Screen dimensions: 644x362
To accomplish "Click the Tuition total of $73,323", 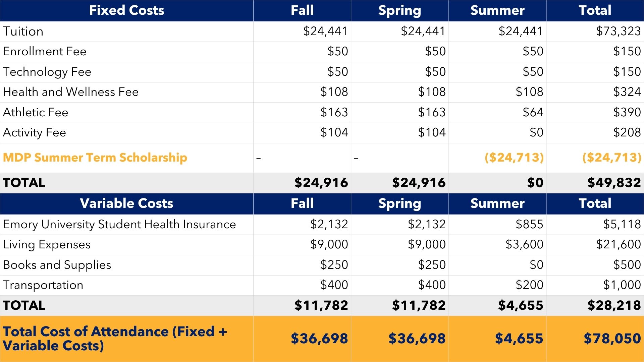I will (x=618, y=31).
